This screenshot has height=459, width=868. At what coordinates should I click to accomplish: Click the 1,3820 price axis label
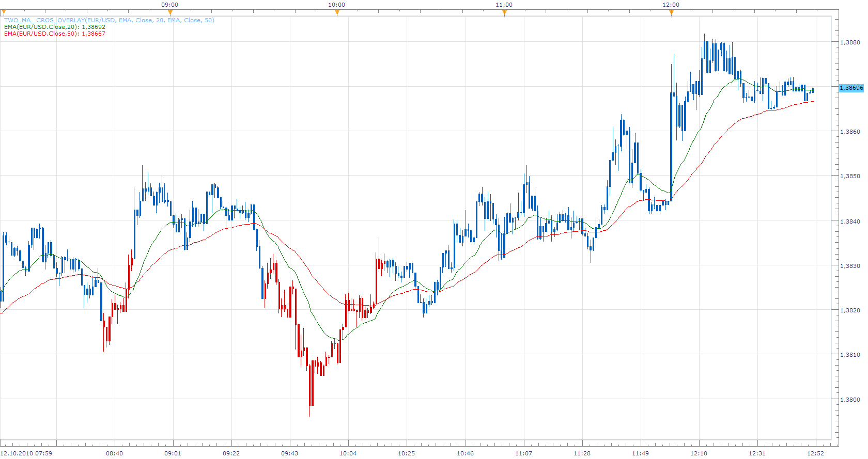click(x=850, y=310)
